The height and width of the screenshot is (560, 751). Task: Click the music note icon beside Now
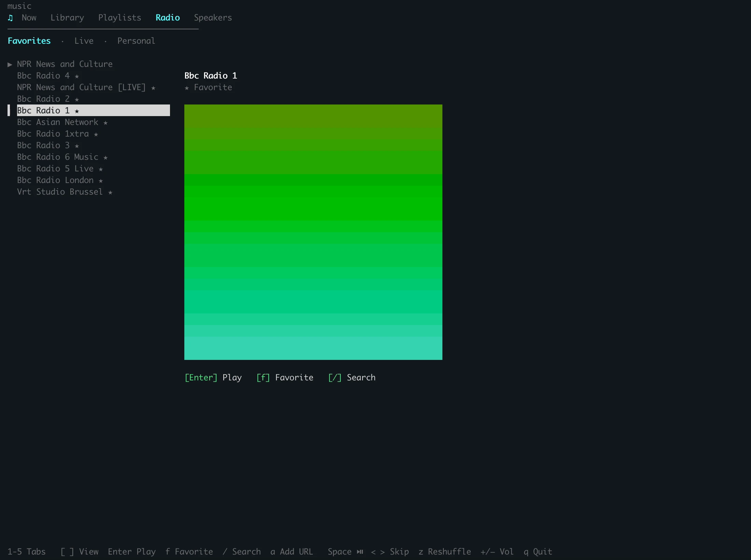tap(10, 18)
